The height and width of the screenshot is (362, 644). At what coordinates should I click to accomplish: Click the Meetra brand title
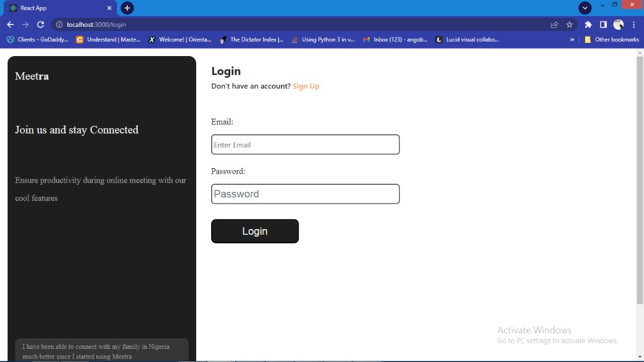coord(32,76)
